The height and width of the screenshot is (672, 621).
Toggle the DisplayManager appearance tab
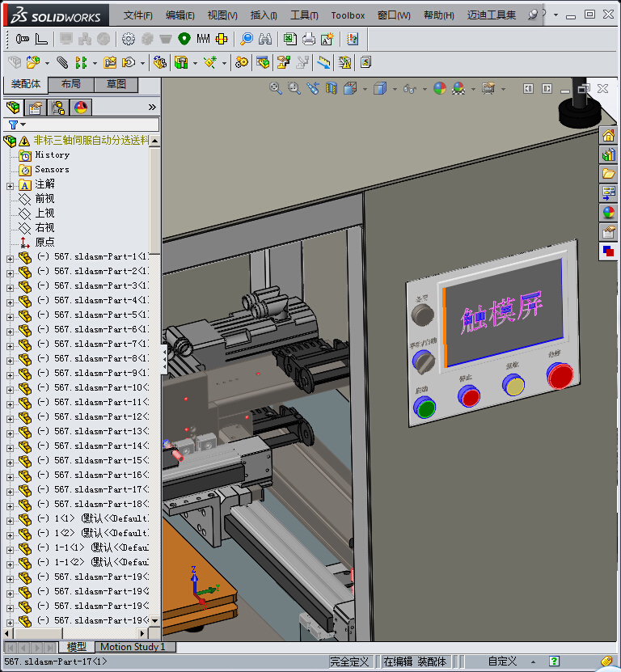(x=81, y=108)
